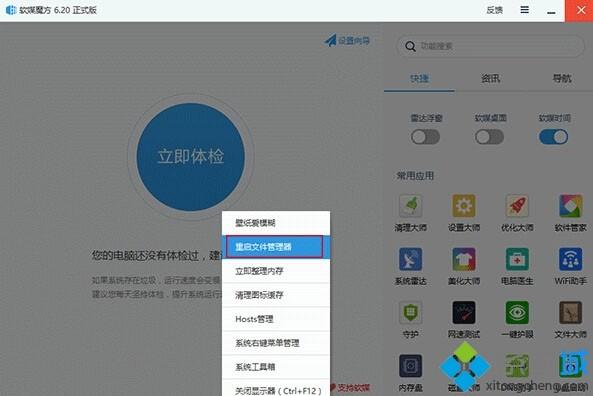Open the 设置向导 link
This screenshot has height=396, width=593.
347,40
